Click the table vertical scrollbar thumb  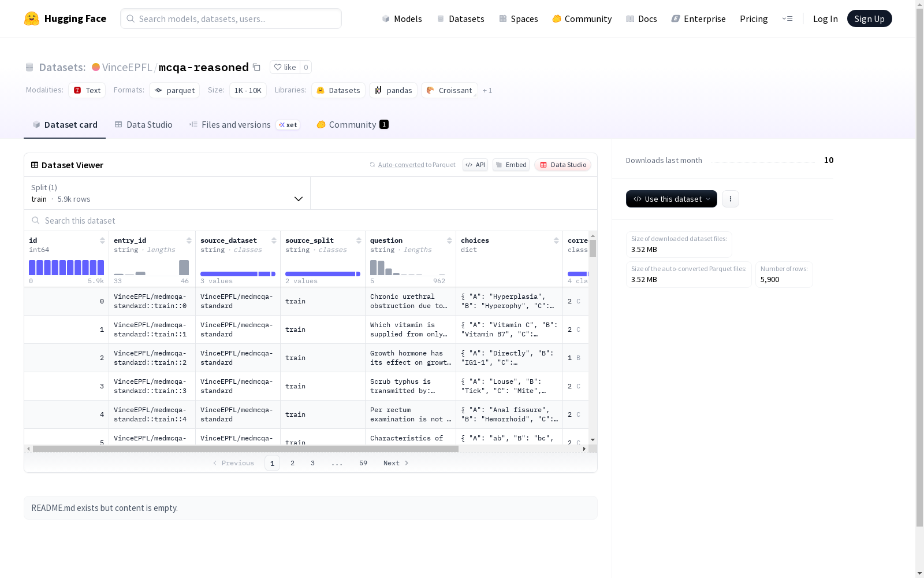593,249
